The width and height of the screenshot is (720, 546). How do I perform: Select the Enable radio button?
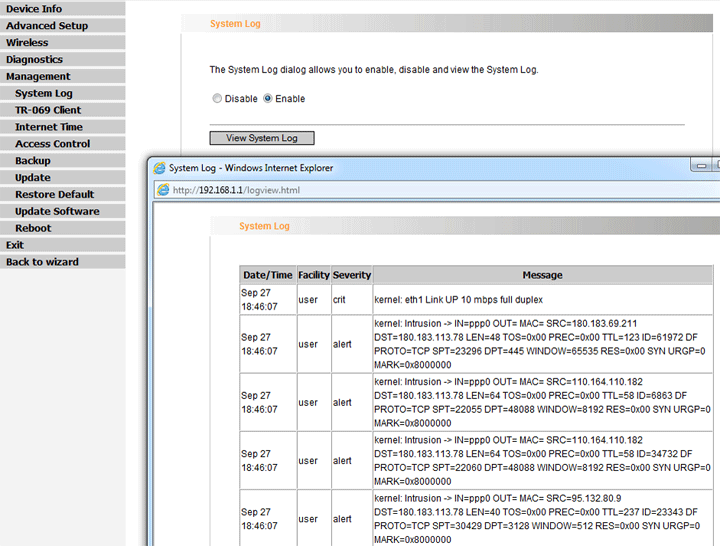267,98
